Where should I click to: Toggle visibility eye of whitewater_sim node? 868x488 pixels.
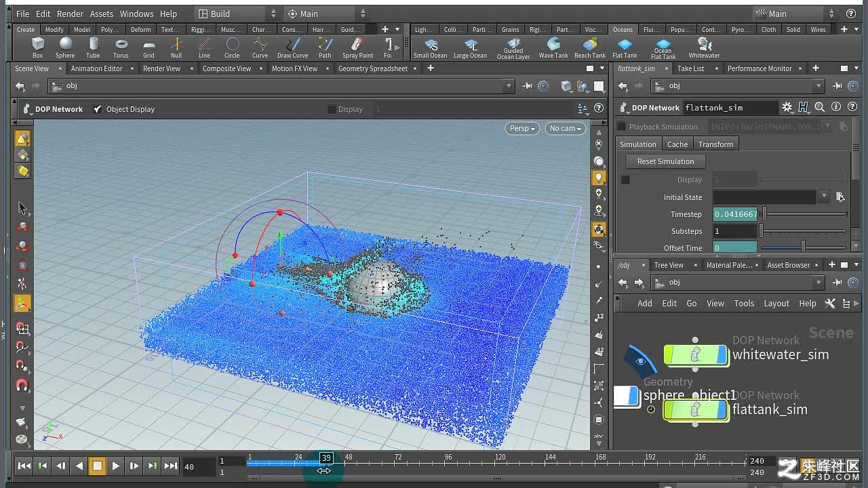pos(641,362)
